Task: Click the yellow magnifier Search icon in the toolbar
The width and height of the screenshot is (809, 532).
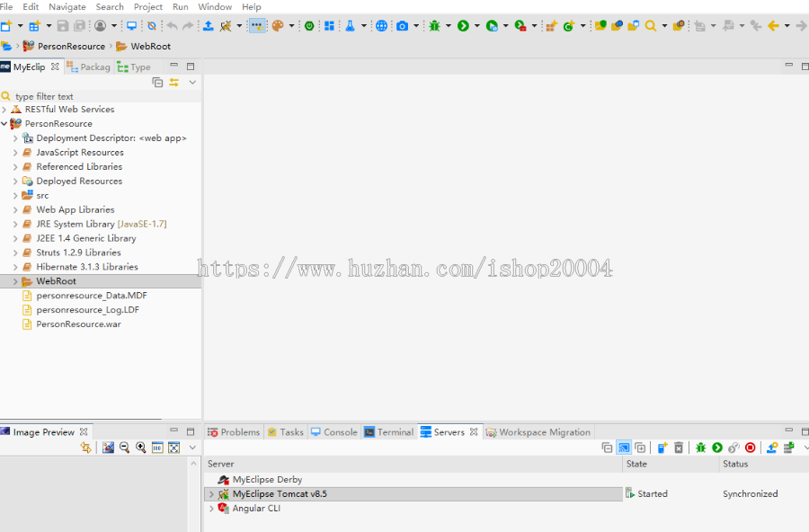Action: [x=651, y=26]
